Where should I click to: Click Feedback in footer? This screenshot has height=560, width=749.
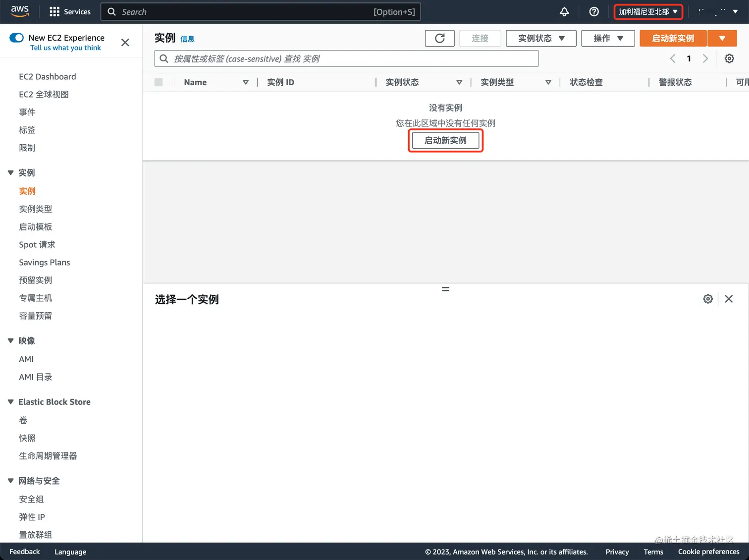25,552
